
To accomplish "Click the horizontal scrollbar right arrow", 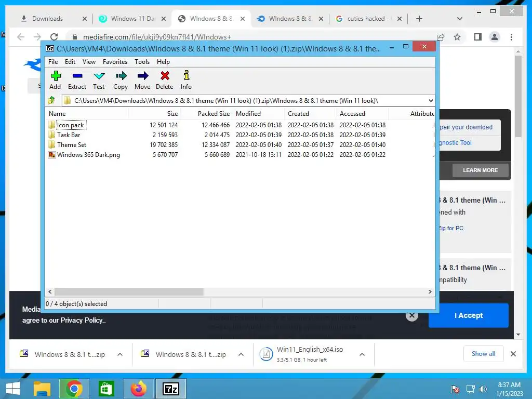I will (x=430, y=292).
